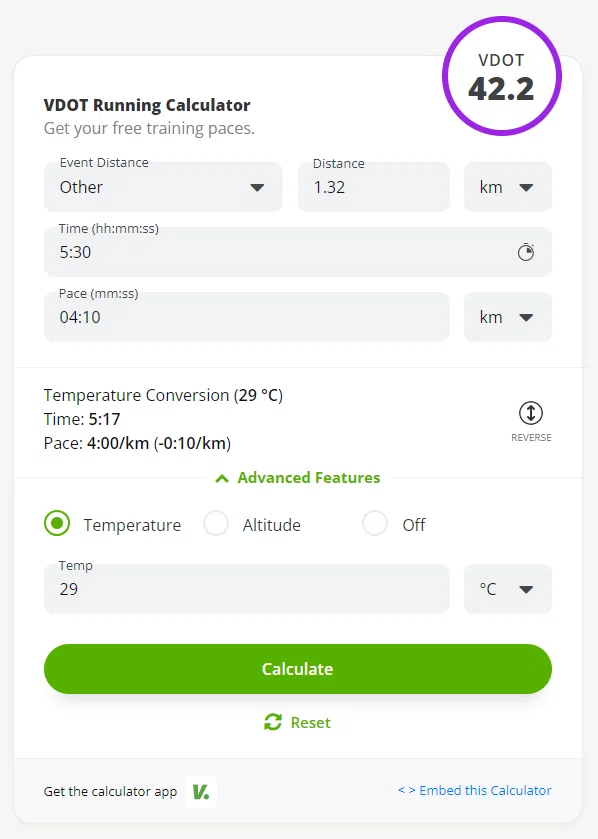
Task: Click the green Calculate button
Action: 298,669
